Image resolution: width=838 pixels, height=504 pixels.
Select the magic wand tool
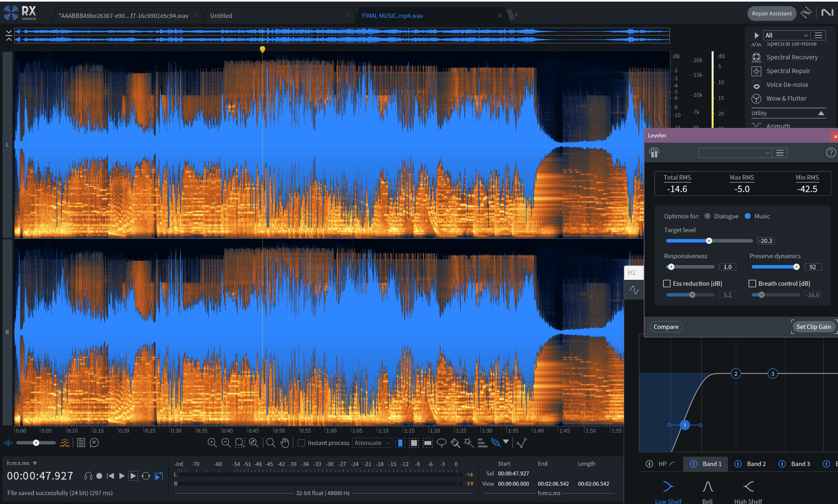coord(469,442)
